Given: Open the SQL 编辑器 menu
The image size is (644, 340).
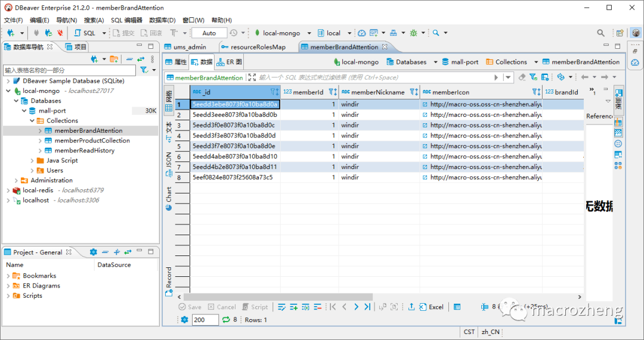Looking at the screenshot, I should tap(126, 20).
